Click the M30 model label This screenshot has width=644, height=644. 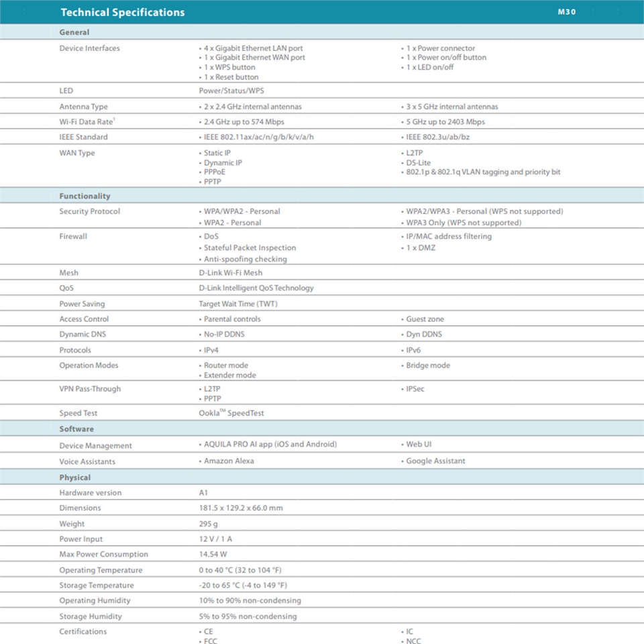click(567, 11)
